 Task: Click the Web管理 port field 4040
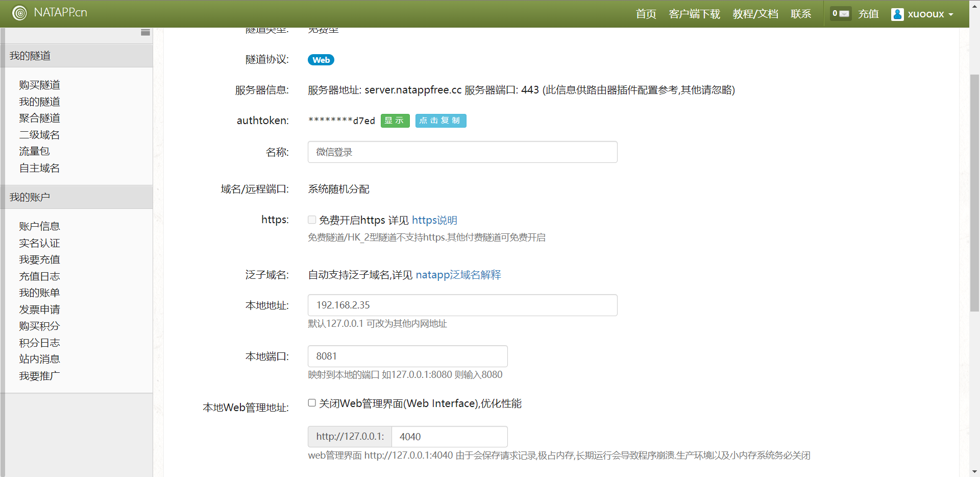[449, 437]
